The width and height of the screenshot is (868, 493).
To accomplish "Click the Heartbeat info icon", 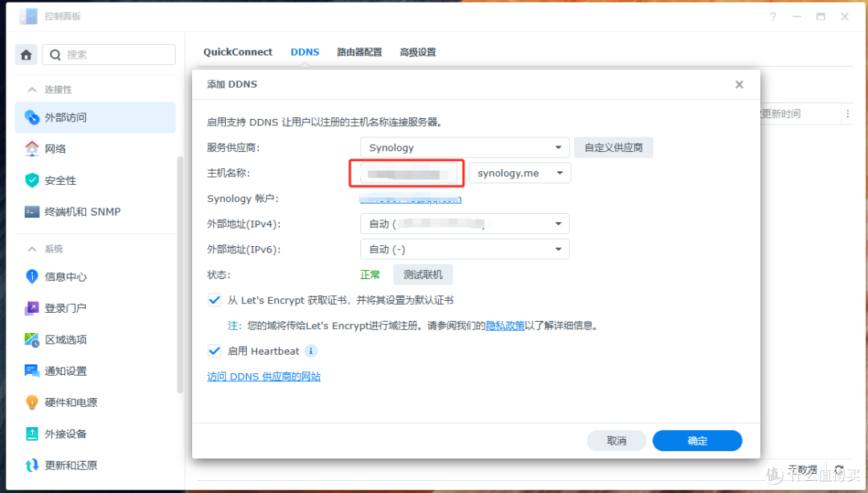I will coord(311,351).
